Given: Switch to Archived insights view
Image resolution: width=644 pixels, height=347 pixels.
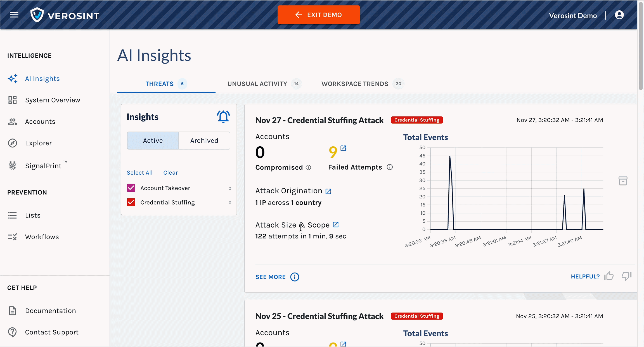Looking at the screenshot, I should (204, 140).
